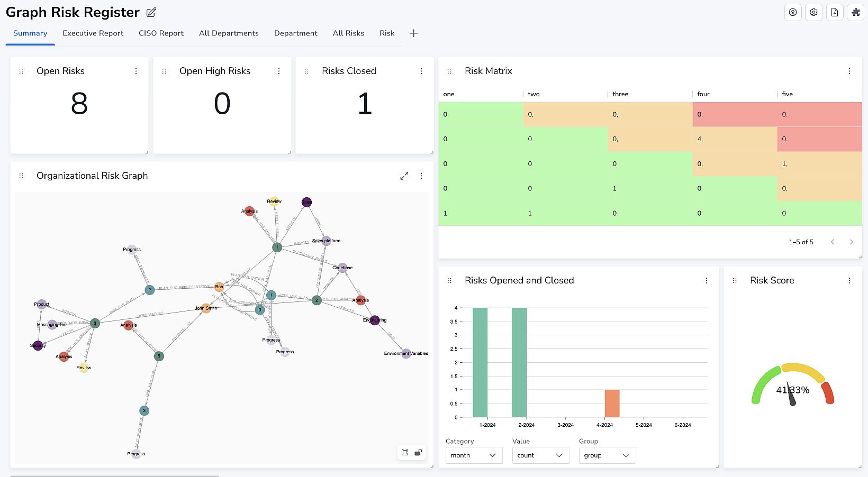This screenshot has width=868, height=477.
Task: Expand Organizational Risk Graph to fullscreen
Action: tap(404, 176)
